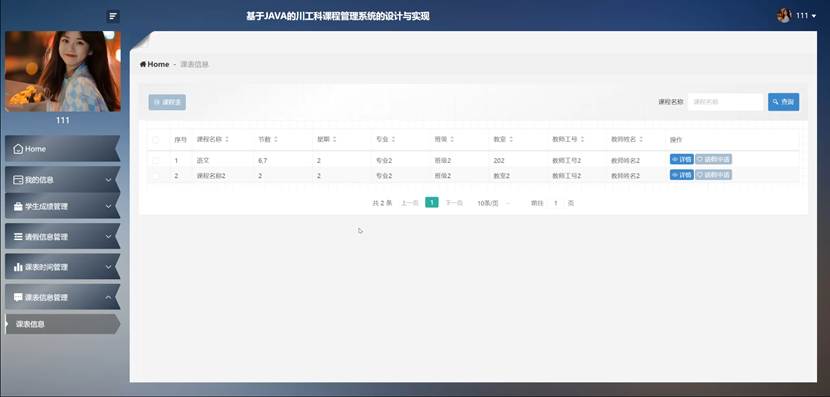Screen dimensions: 830x397
Task: Sort table by 课程名称 column arrows
Action: pos(227,139)
